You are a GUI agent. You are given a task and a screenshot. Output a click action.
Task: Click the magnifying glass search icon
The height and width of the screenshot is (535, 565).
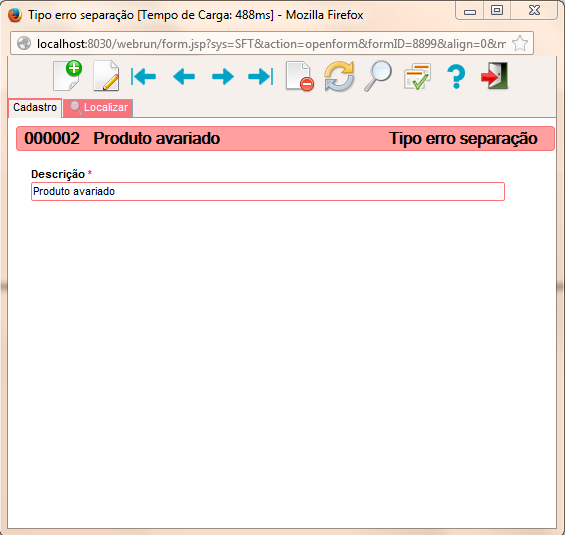(378, 76)
